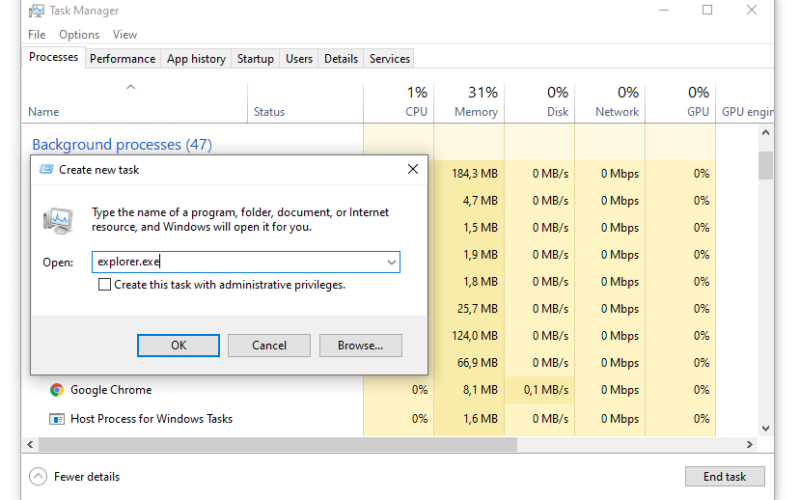Enable Create this task with administrative privileges

pos(105,285)
